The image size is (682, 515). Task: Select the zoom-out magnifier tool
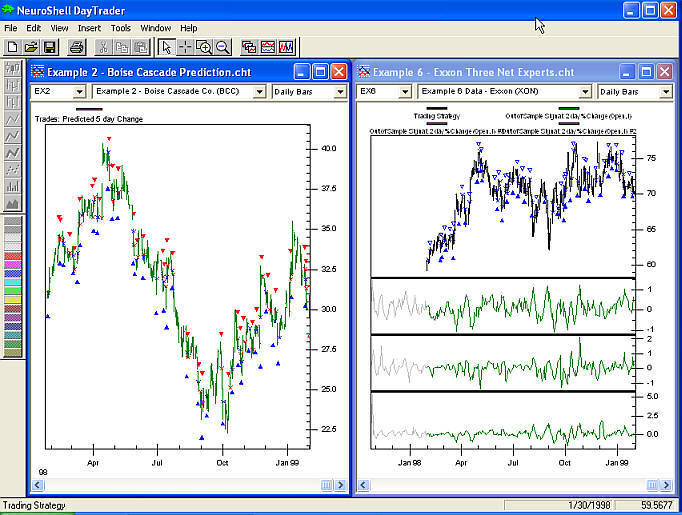[x=222, y=47]
